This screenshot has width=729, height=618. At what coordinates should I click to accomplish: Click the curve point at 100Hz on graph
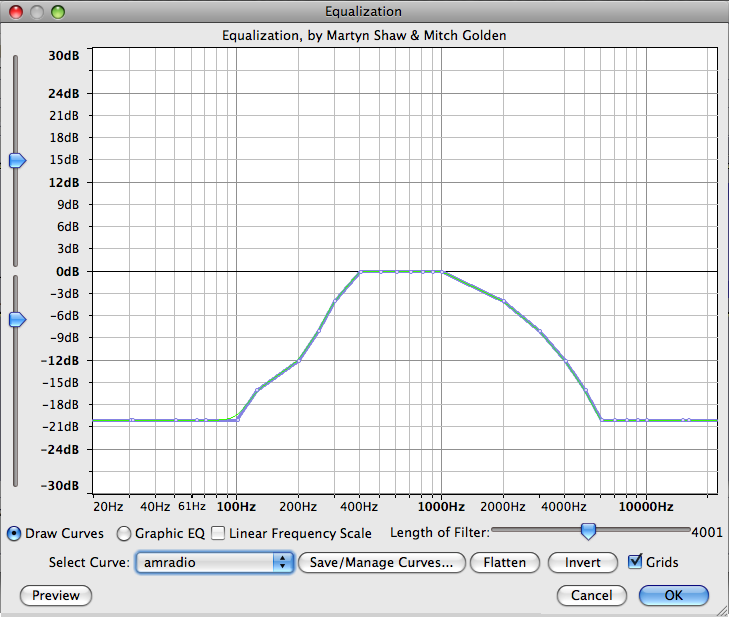[x=237, y=419]
